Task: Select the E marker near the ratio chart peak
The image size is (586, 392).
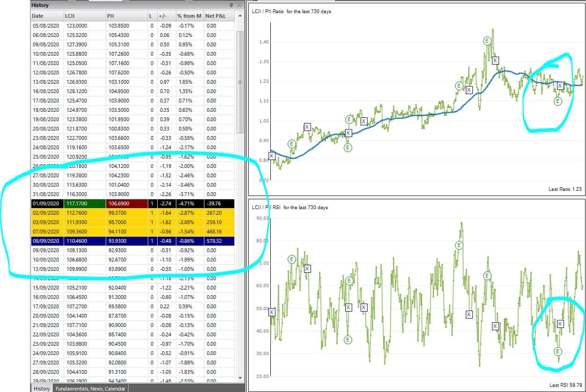Action: [487, 41]
